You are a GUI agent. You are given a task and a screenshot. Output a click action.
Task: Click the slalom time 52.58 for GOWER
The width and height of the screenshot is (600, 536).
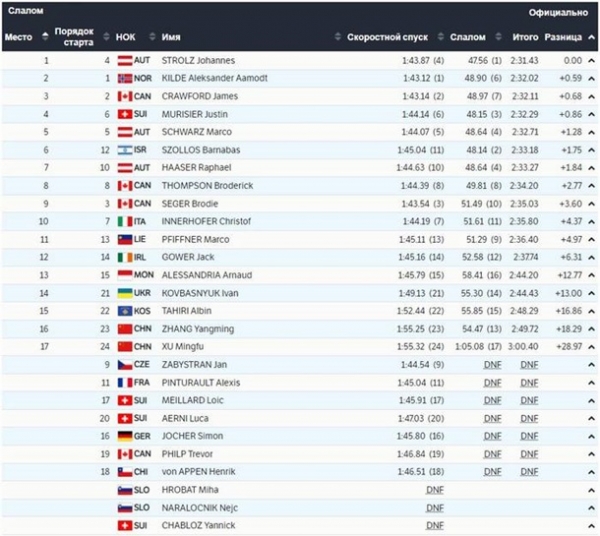pyautogui.click(x=473, y=257)
